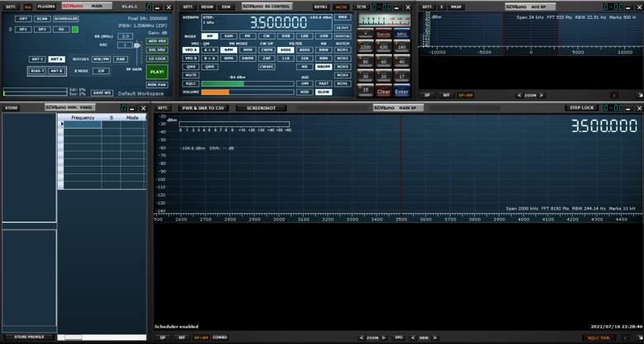Viewport: 644px width, 344px height.
Task: Enable the LO LOCK button
Action: 158,59
